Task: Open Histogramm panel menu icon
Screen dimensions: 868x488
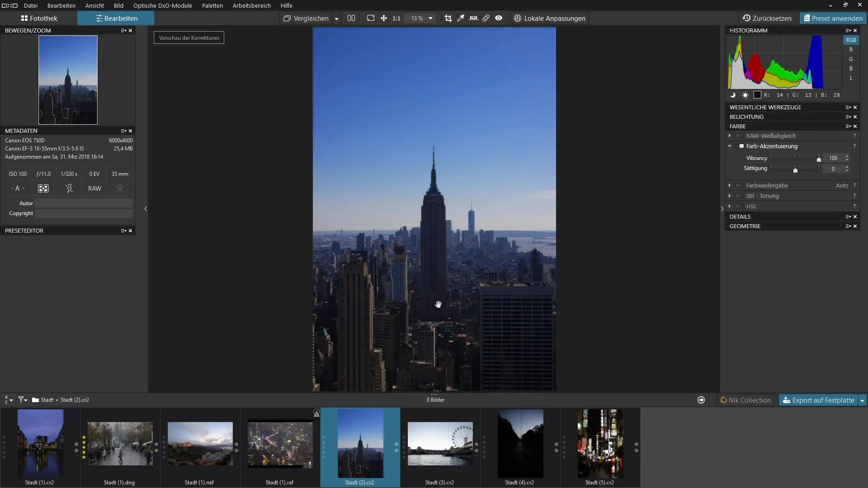Action: (x=848, y=31)
